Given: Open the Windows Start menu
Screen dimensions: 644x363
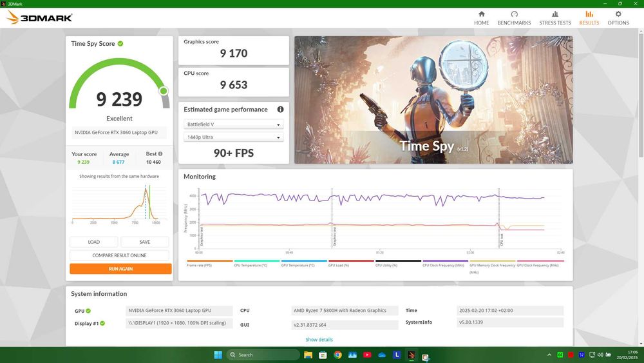Looking at the screenshot, I should pyautogui.click(x=218, y=355).
